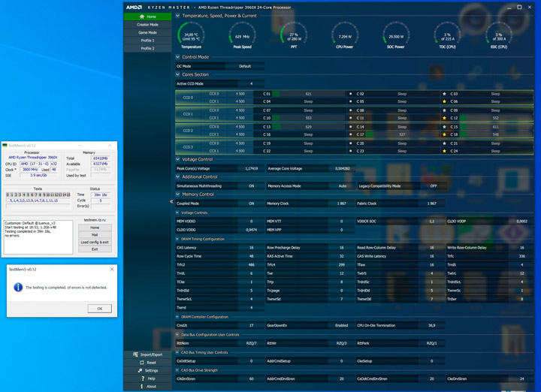Image resolution: width=541 pixels, height=392 pixels.
Task: Click the Memory Clock value 1 867
Action: (342, 204)
